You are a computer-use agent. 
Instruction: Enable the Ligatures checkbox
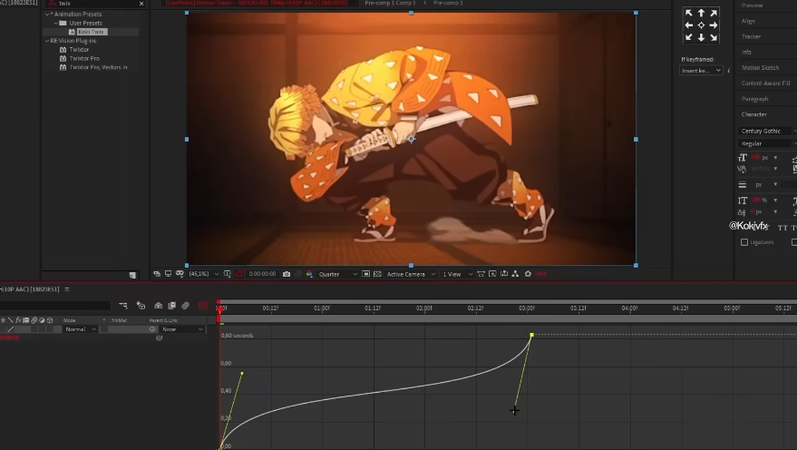(744, 243)
